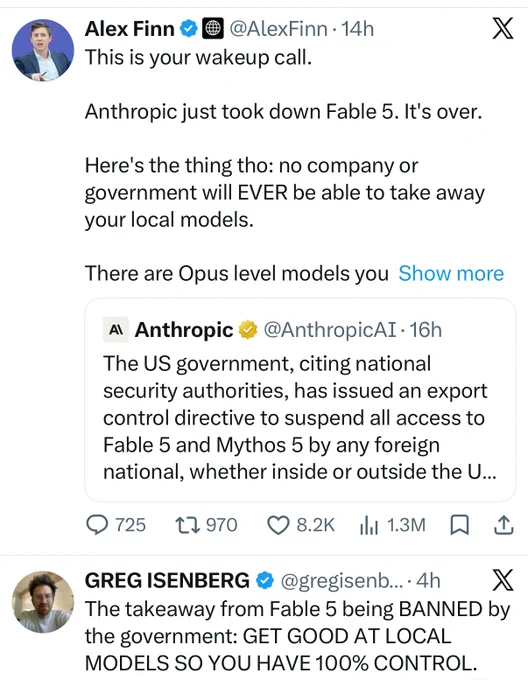Open the GREG ISENBERG display name
The image size is (528, 680).
[167, 580]
